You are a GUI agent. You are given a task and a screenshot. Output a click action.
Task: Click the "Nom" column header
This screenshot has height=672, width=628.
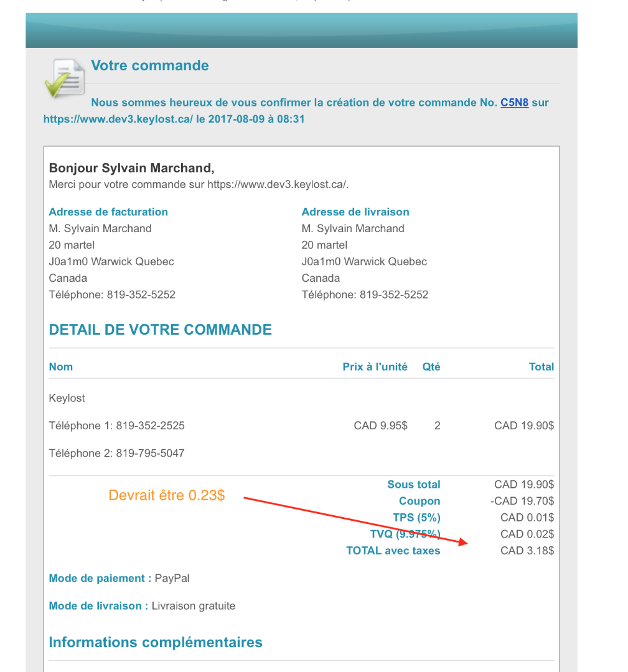pyautogui.click(x=61, y=367)
